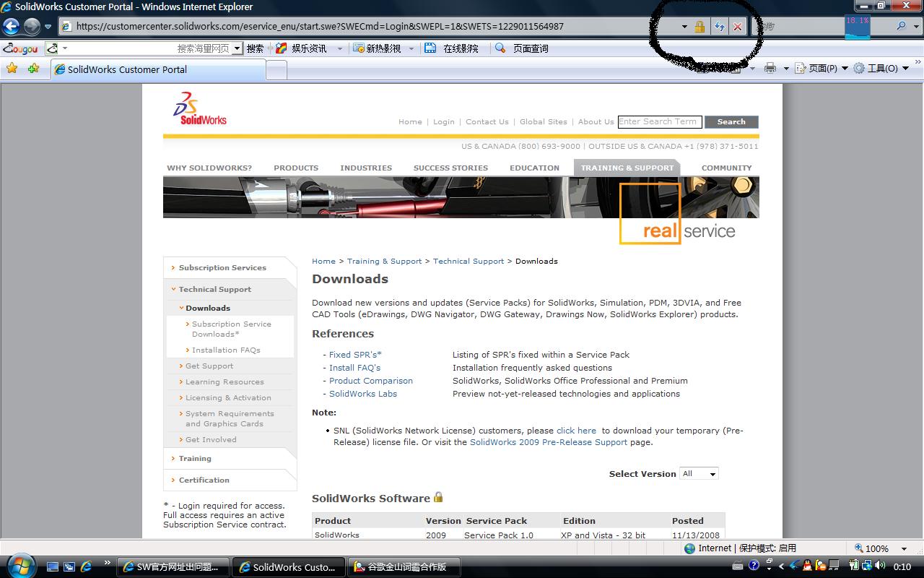Click the security lock icon in address bar
The width and height of the screenshot is (924, 578).
coord(699,27)
